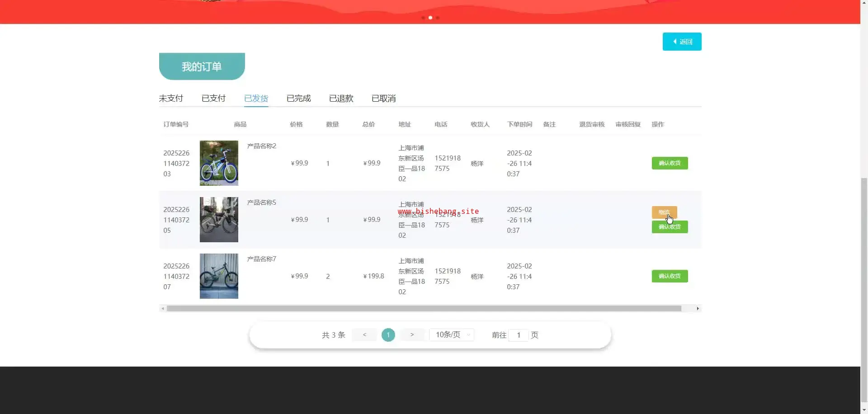Confirm receipt for order with 产品名称5
This screenshot has height=414, width=868.
[670, 227]
